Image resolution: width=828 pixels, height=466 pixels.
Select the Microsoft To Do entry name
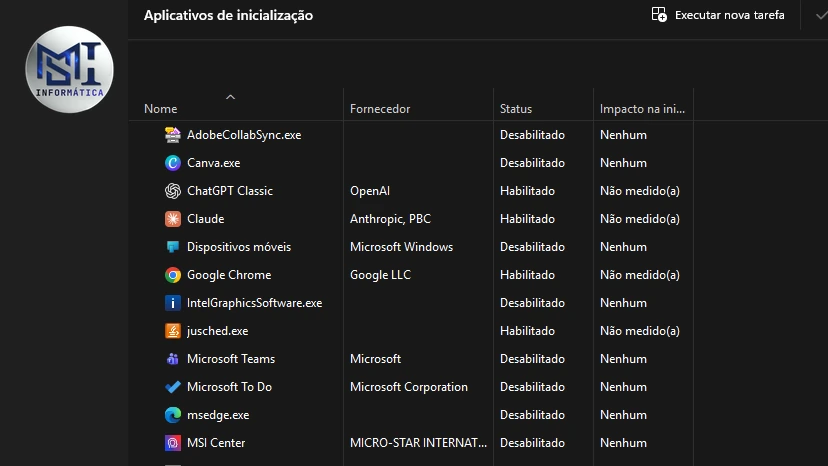(x=229, y=387)
